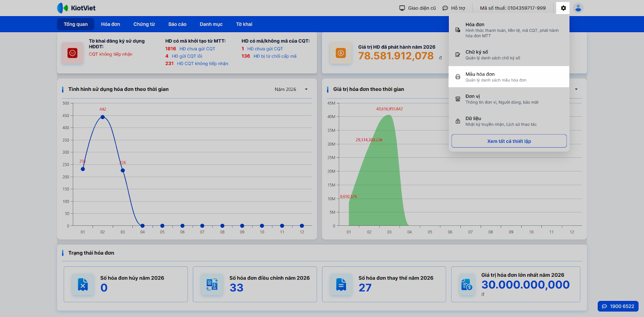Click the KiotViet logo
This screenshot has height=317, width=644.
(76, 8)
